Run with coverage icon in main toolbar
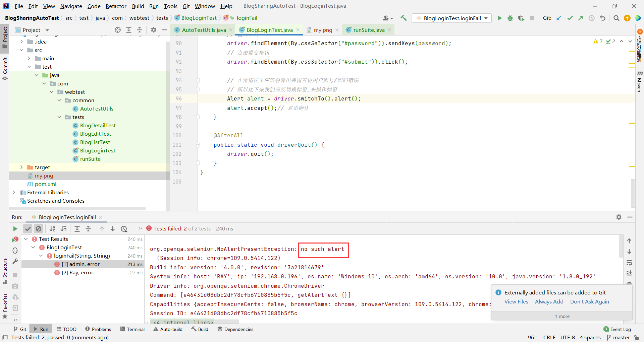644x342 pixels. (x=521, y=18)
